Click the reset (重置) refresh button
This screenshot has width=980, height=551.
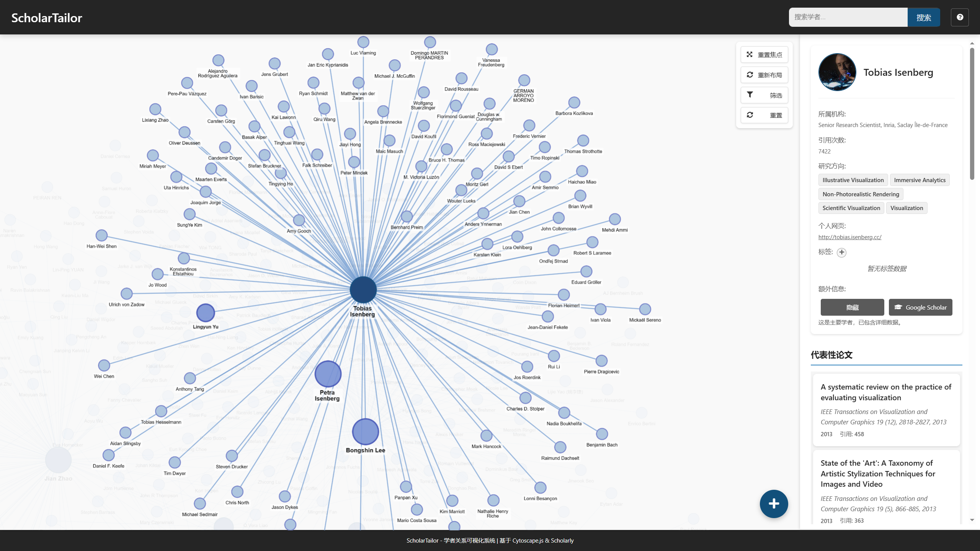[x=764, y=115]
